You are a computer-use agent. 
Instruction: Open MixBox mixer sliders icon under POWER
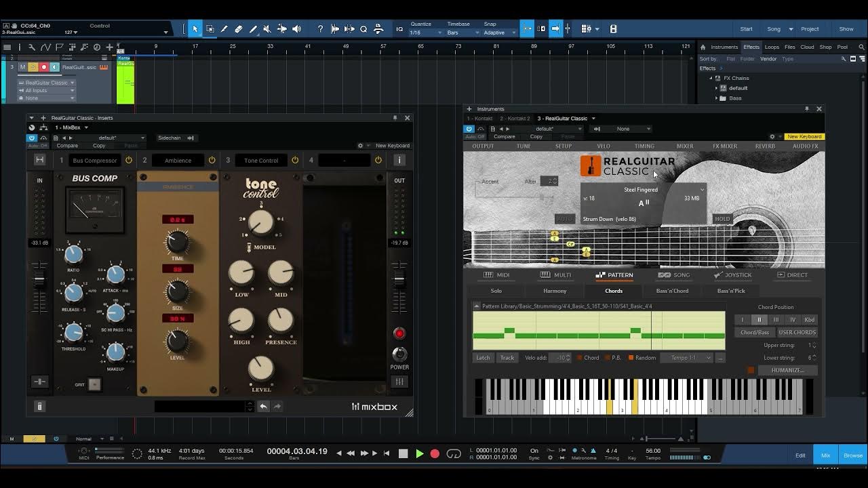[399, 382]
